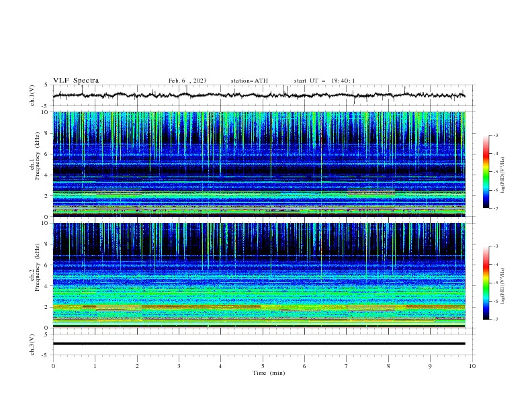The height and width of the screenshot is (411, 532).
Task: Click time axis tick label "10"
Action: [472, 366]
